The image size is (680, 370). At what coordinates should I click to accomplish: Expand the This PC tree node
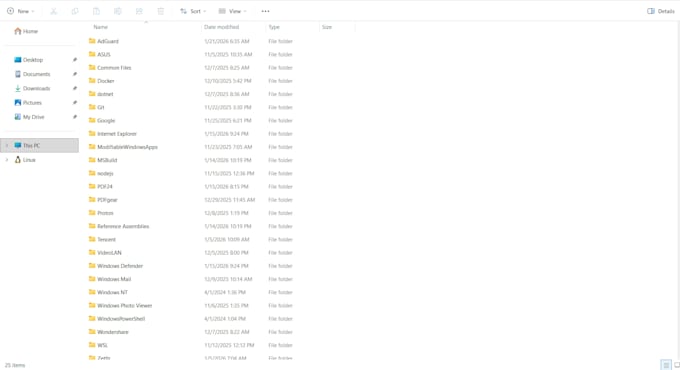[7, 145]
